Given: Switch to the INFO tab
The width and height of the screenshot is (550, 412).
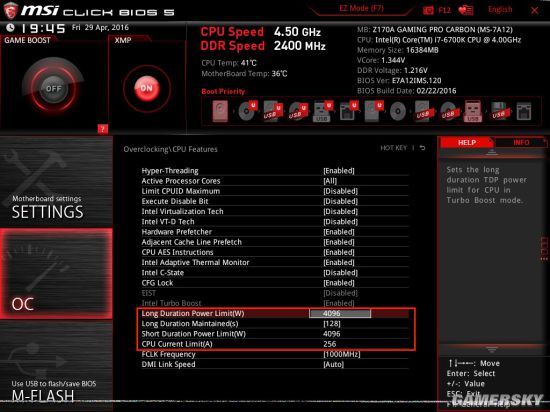Looking at the screenshot, I should click(x=521, y=143).
